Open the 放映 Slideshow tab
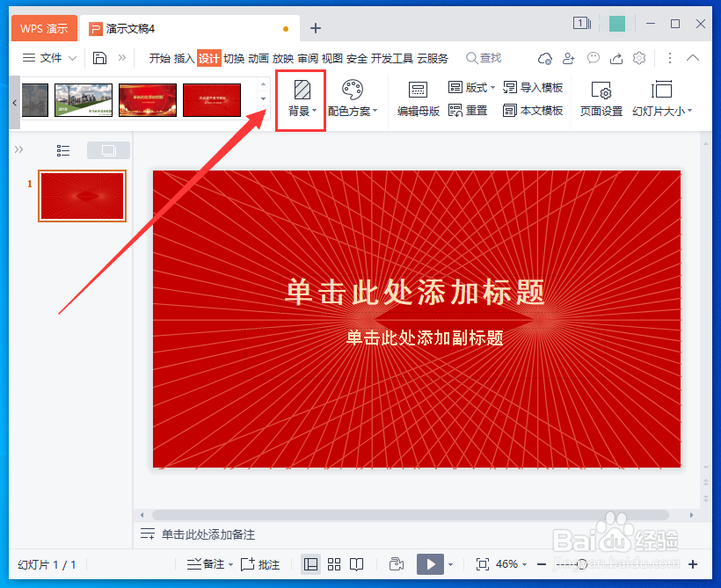The width and height of the screenshot is (721, 588). point(283,58)
